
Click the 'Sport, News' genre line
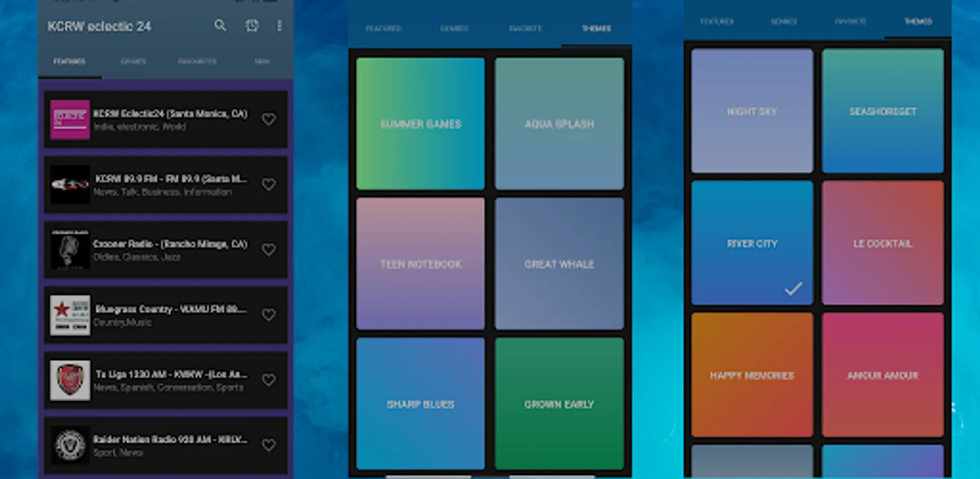(118, 453)
